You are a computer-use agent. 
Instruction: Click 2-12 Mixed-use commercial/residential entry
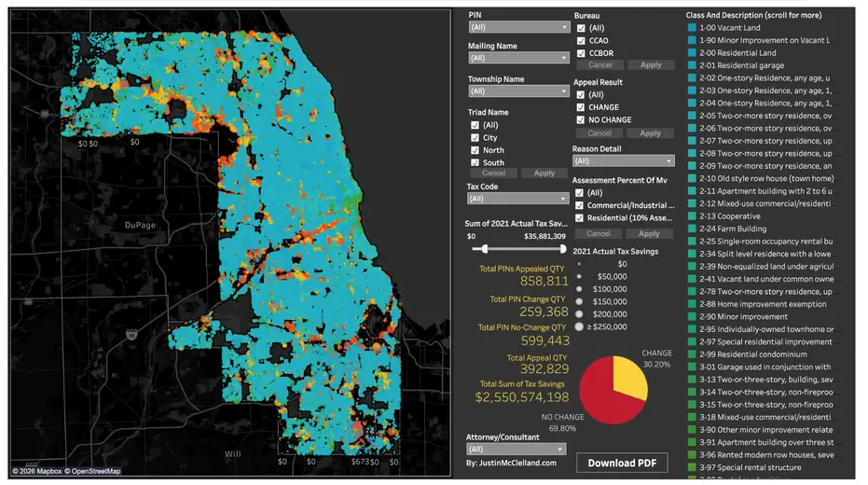[765, 203]
